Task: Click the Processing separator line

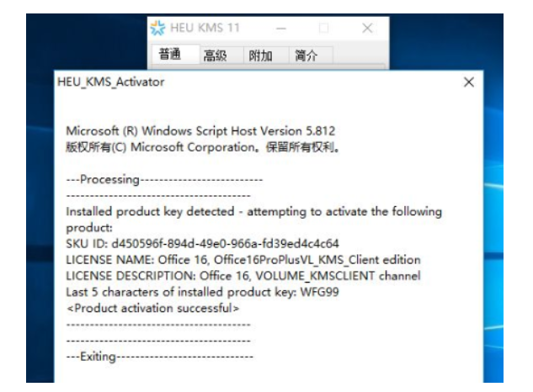Action: 164,180
